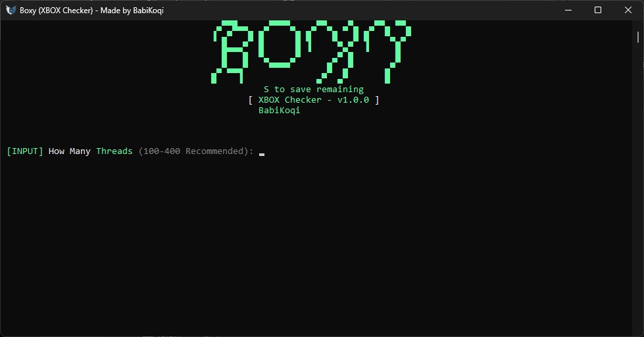
Task: Minimize the Boxy checker window
Action: click(568, 10)
